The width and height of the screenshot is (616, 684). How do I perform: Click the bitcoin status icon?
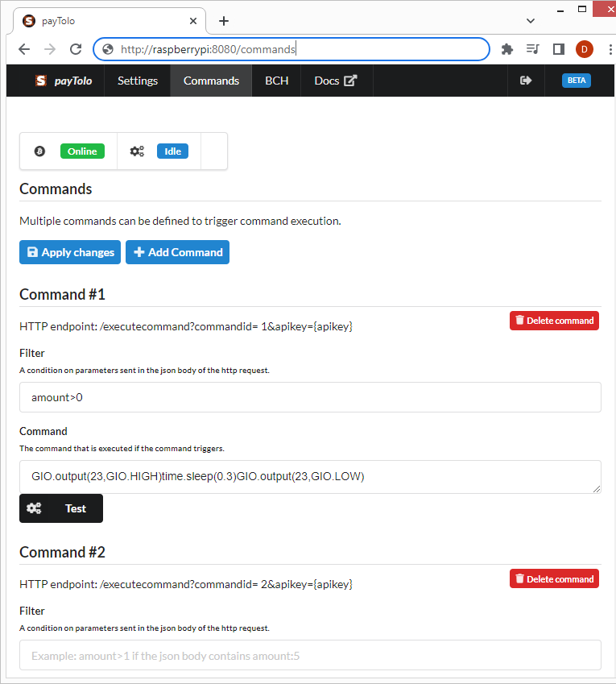(x=39, y=151)
